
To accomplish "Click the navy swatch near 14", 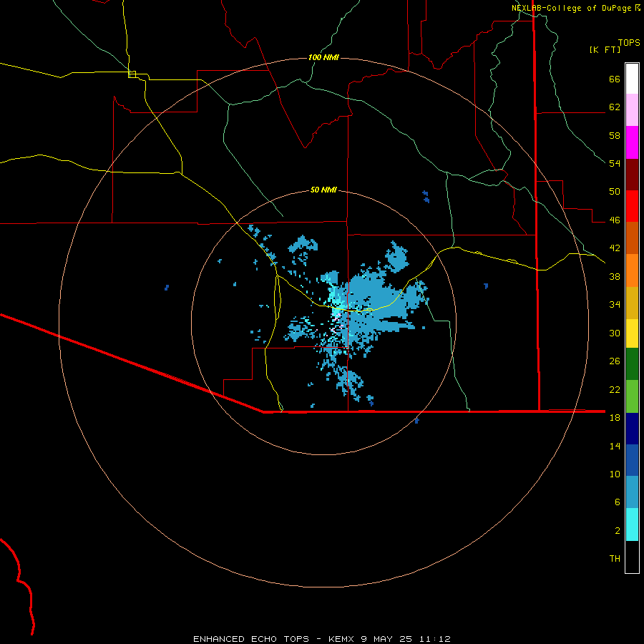I will 632,429.
